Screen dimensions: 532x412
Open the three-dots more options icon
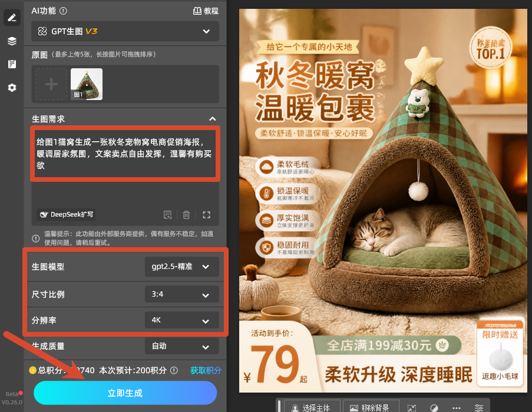457,408
